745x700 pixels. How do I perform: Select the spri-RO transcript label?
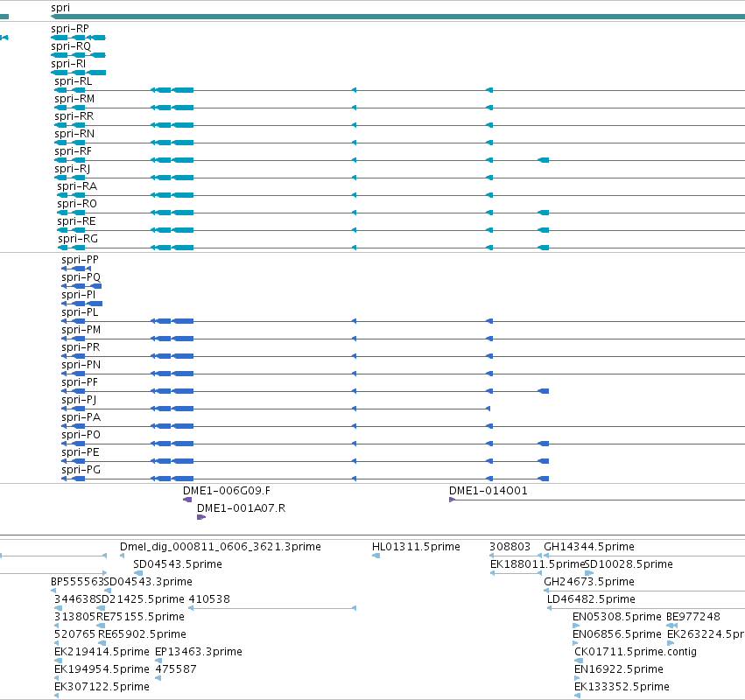coord(77,204)
